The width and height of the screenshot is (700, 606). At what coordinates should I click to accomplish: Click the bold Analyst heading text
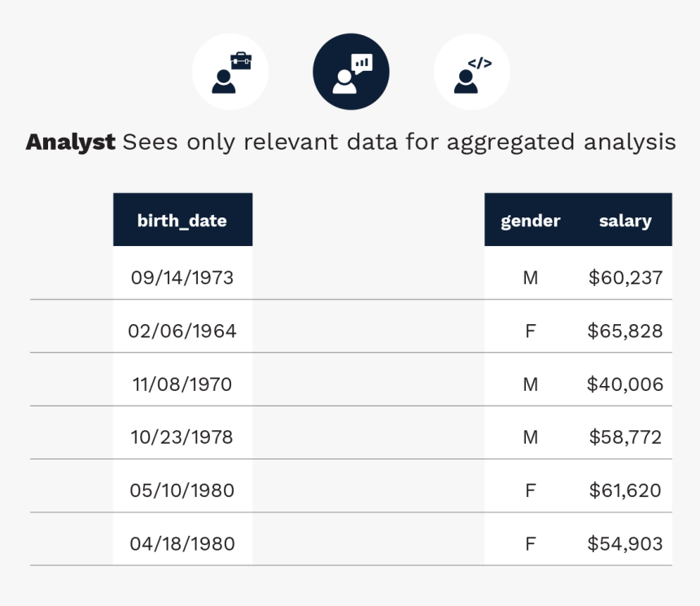pos(70,143)
